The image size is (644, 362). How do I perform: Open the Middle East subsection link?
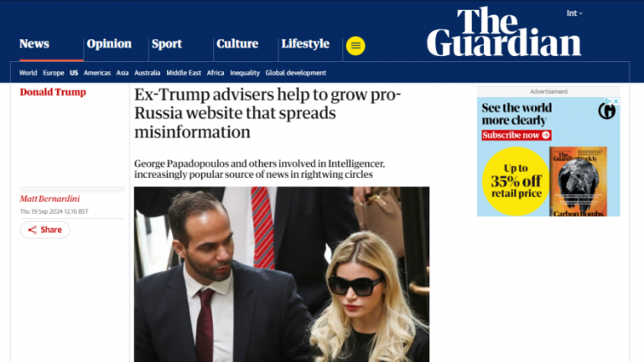point(184,73)
